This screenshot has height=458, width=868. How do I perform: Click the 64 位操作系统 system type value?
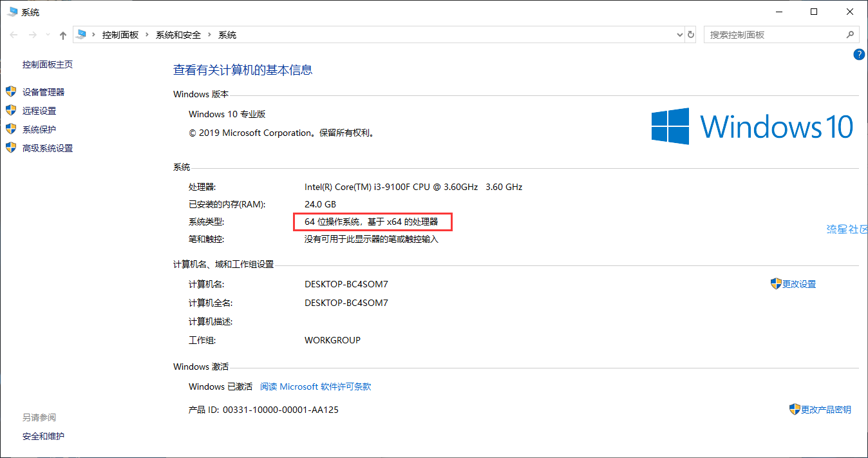[372, 222]
